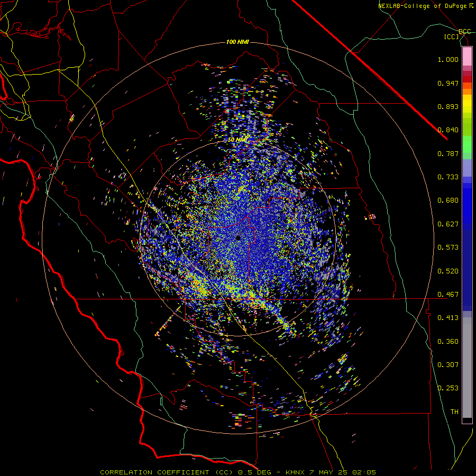Screen dimensions: 476x476
Task: Pick the orange color bar segment below 0.947
Action: [x=467, y=91]
